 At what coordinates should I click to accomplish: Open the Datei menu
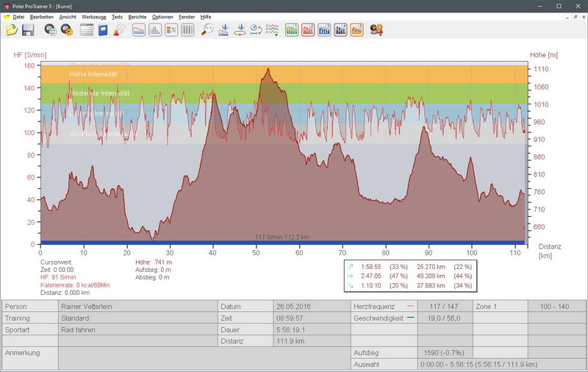click(x=18, y=16)
